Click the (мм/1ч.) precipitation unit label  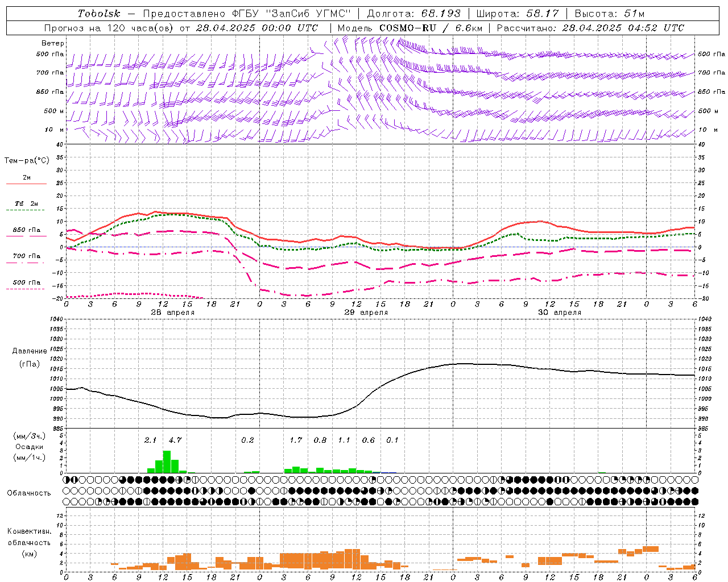pyautogui.click(x=30, y=458)
